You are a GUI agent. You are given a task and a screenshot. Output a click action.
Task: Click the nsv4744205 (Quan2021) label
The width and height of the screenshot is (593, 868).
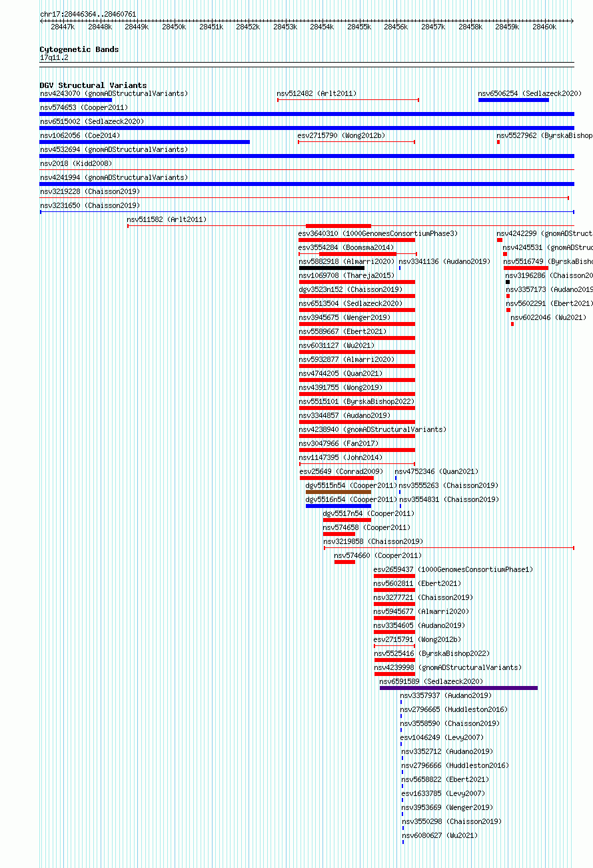pyautogui.click(x=340, y=373)
